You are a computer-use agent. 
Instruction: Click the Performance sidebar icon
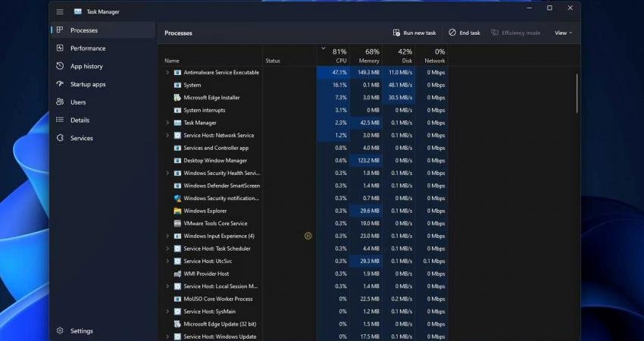pos(60,48)
